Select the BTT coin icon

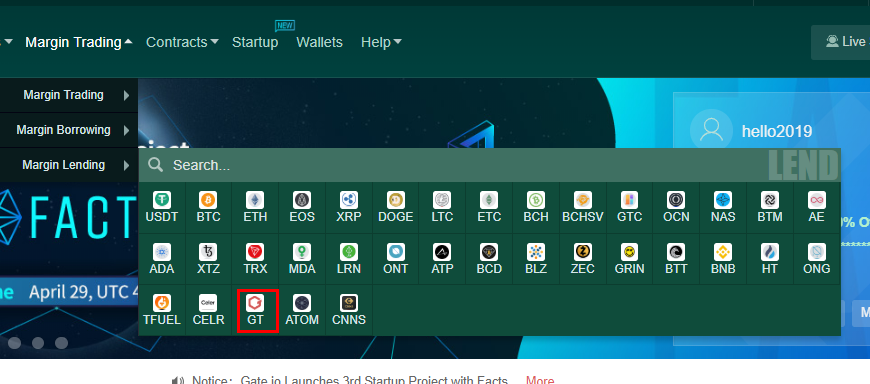pyautogui.click(x=676, y=252)
